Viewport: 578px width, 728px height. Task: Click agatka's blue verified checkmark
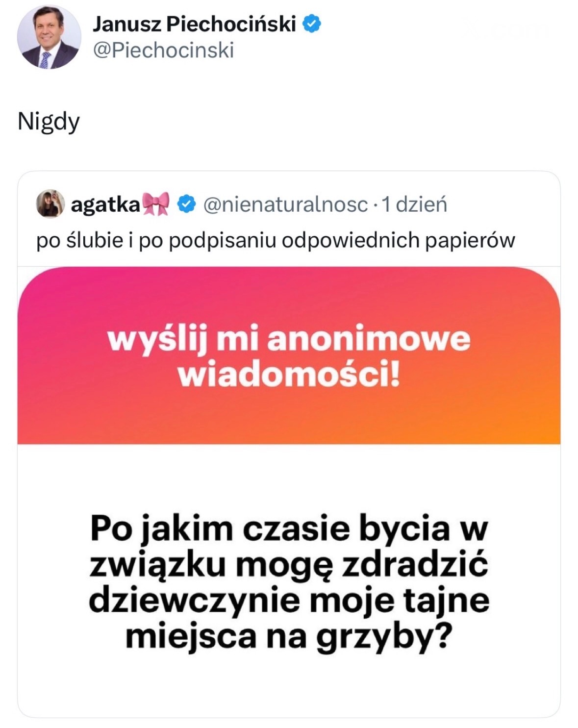point(186,204)
